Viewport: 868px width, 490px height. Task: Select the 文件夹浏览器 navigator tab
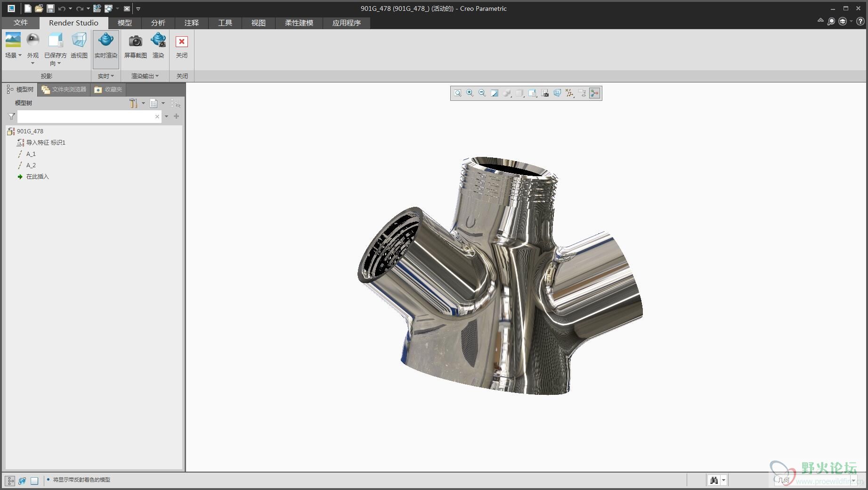pyautogui.click(x=64, y=90)
